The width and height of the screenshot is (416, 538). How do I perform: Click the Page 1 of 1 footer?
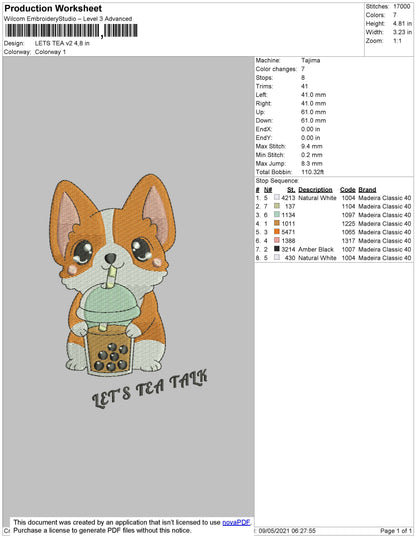coord(396,531)
